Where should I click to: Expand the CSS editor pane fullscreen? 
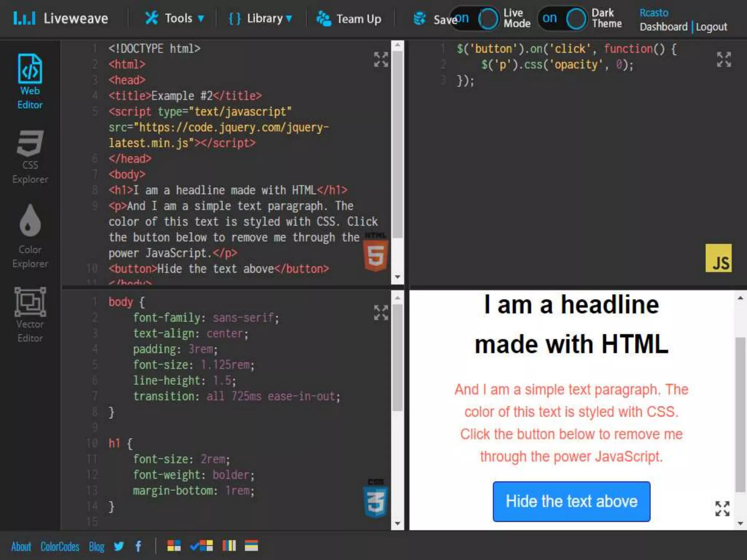381,313
